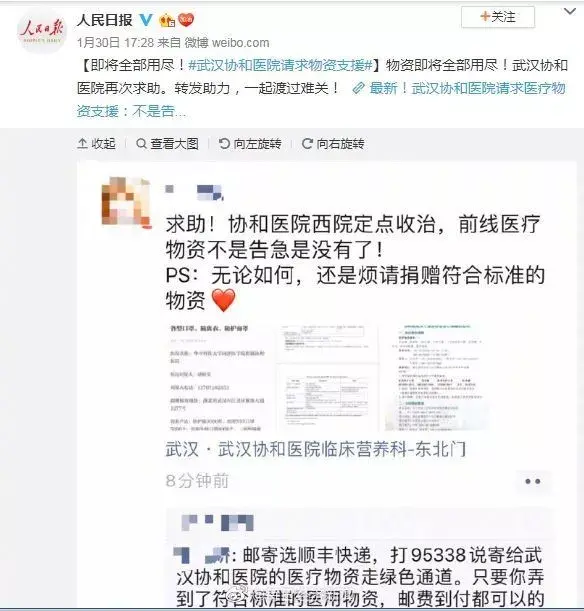
Task: Click the 查看大图 magnifier icon
Action: coord(141,144)
